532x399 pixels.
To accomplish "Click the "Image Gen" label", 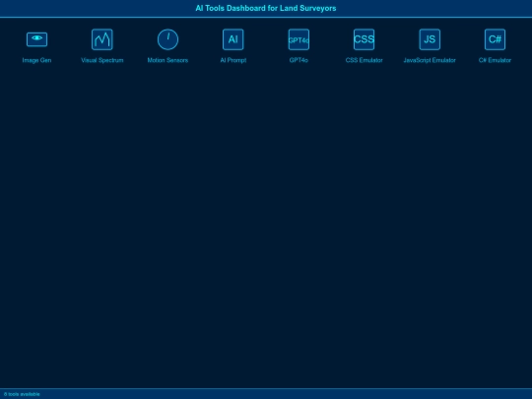I will [x=36, y=60].
